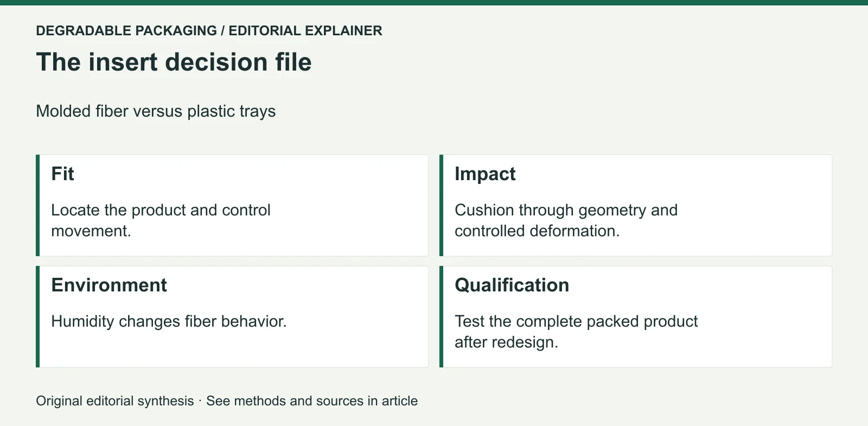Select the Editorial Explainer label
868x426 pixels.
point(305,30)
